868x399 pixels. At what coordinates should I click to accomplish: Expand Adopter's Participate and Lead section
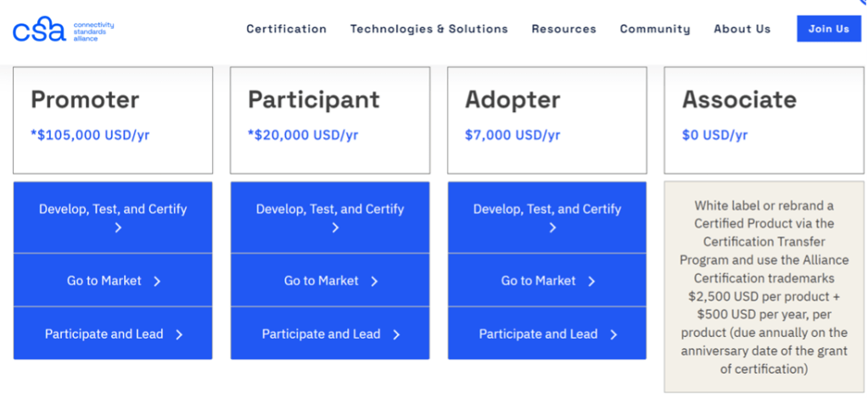point(547,334)
